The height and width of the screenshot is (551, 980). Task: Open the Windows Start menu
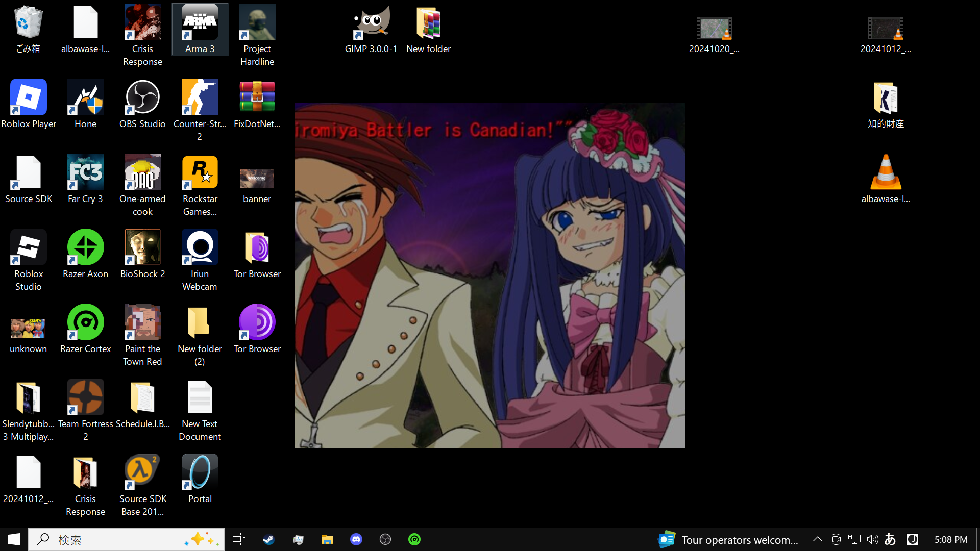click(x=14, y=539)
